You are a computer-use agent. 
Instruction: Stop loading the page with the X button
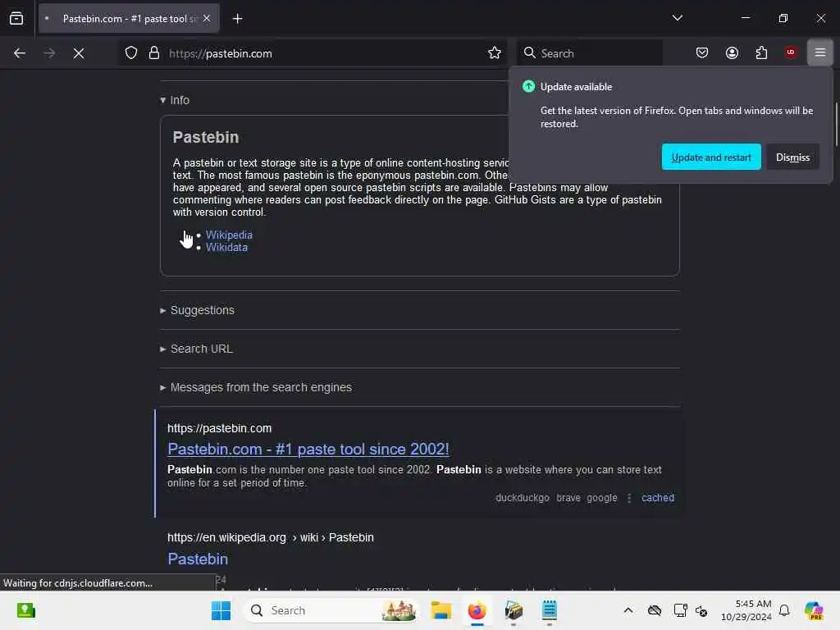tap(79, 53)
